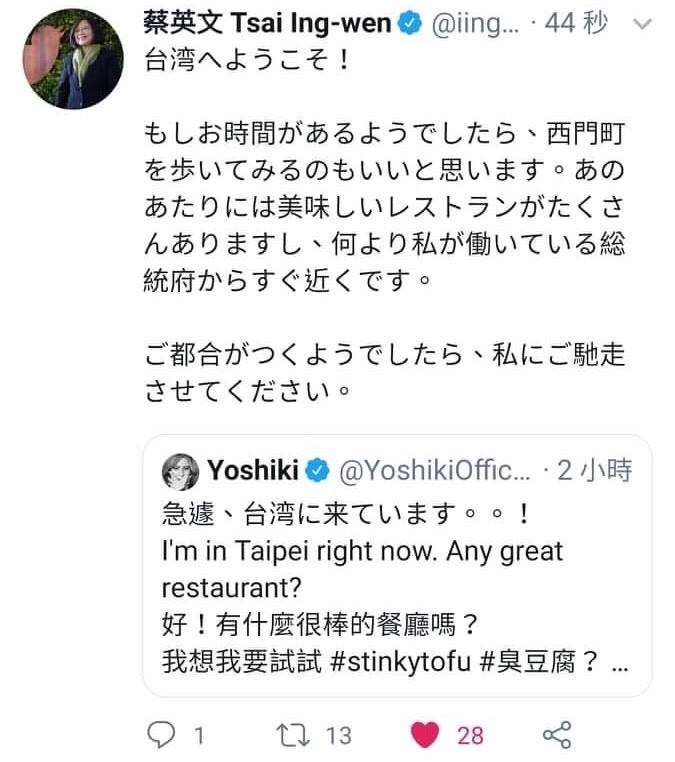
Task: Click the 44 秒 timestamp
Action: 579,25
